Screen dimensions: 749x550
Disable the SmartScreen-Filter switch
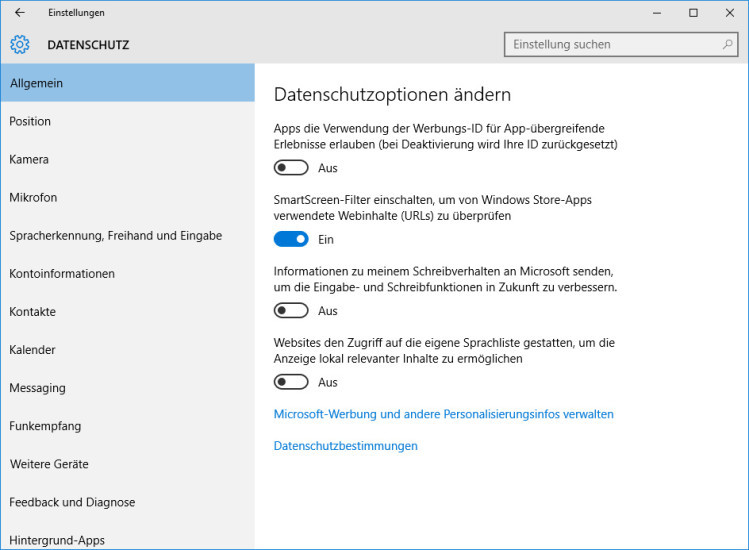click(x=291, y=239)
